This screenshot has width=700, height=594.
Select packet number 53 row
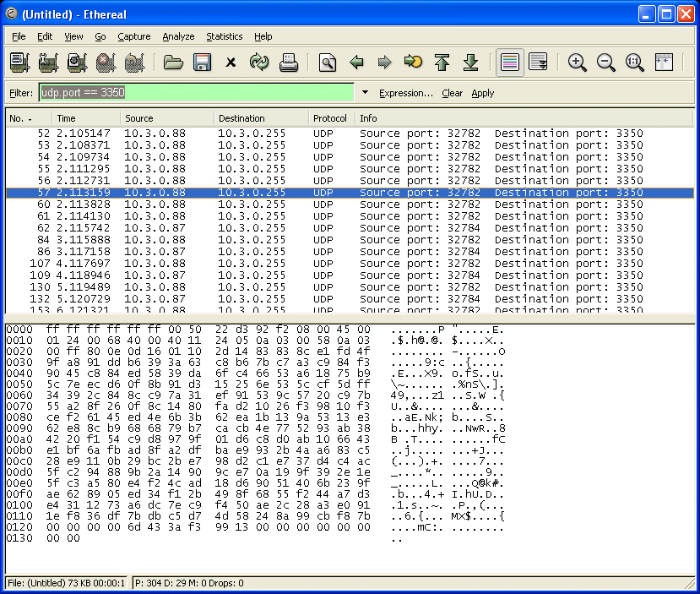tap(350, 145)
